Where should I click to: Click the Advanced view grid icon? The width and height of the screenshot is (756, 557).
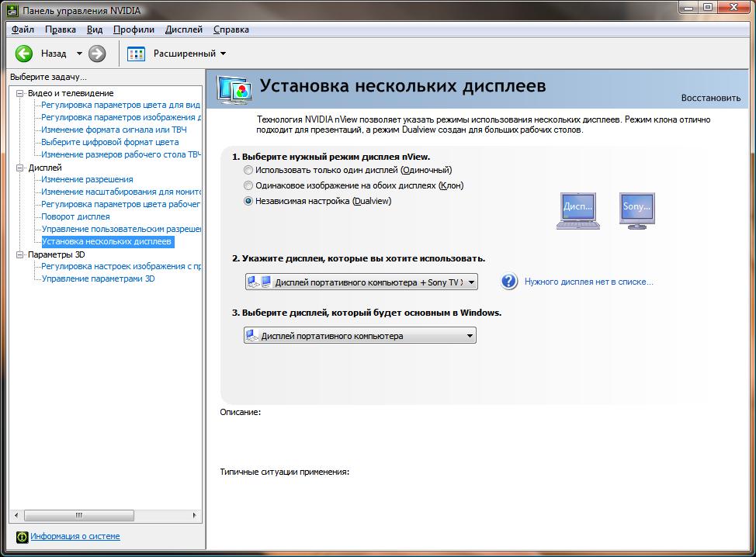(136, 54)
